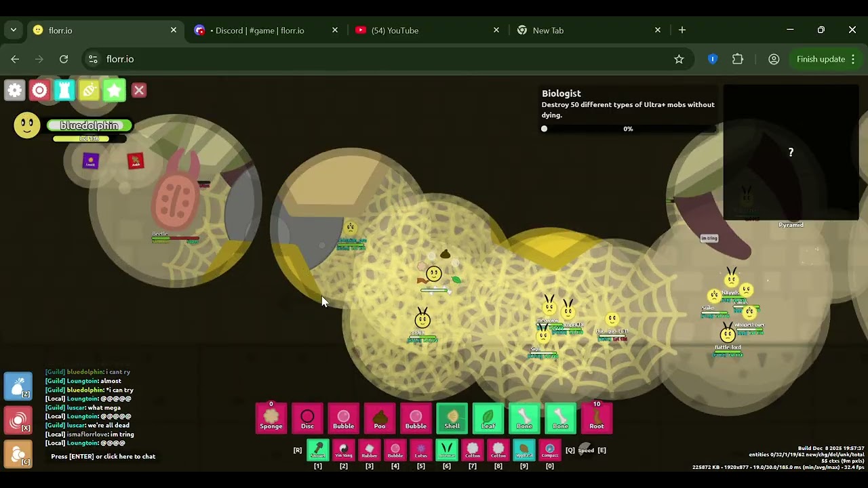Click the Battle-lord player flower

point(728,334)
